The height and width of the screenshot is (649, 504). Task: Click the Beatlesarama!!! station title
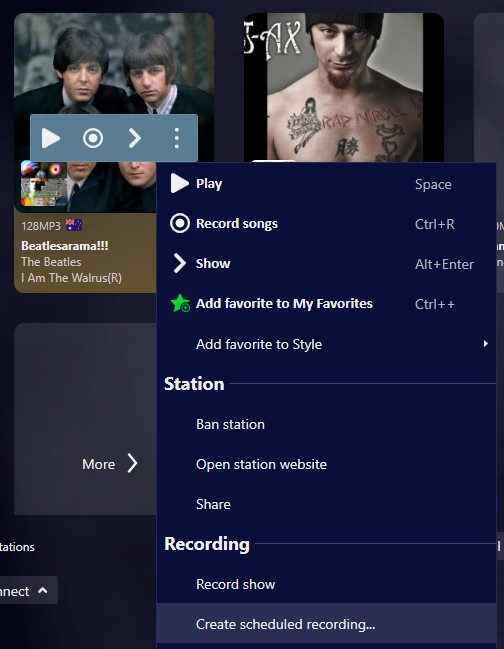(65, 245)
